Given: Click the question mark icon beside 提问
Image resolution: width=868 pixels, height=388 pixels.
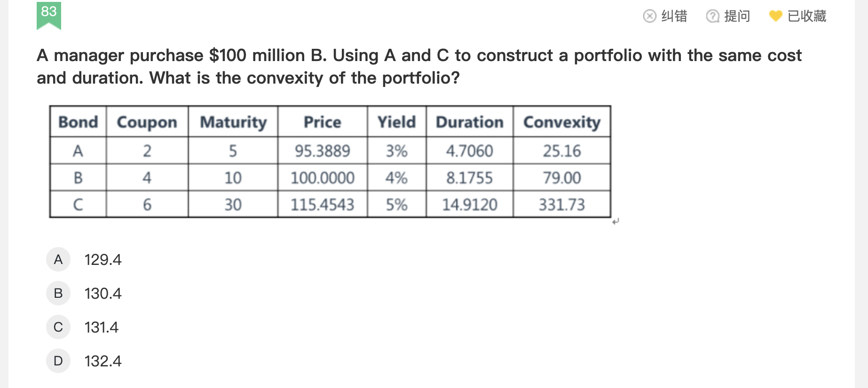Looking at the screenshot, I should pyautogui.click(x=712, y=16).
